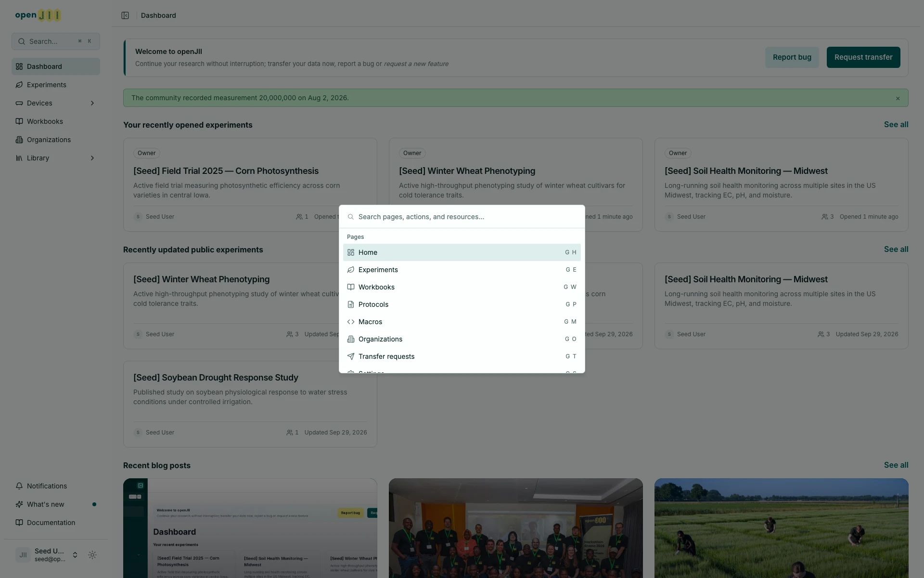Expand the Devices submenu chevron
The image size is (924, 578).
coord(92,103)
